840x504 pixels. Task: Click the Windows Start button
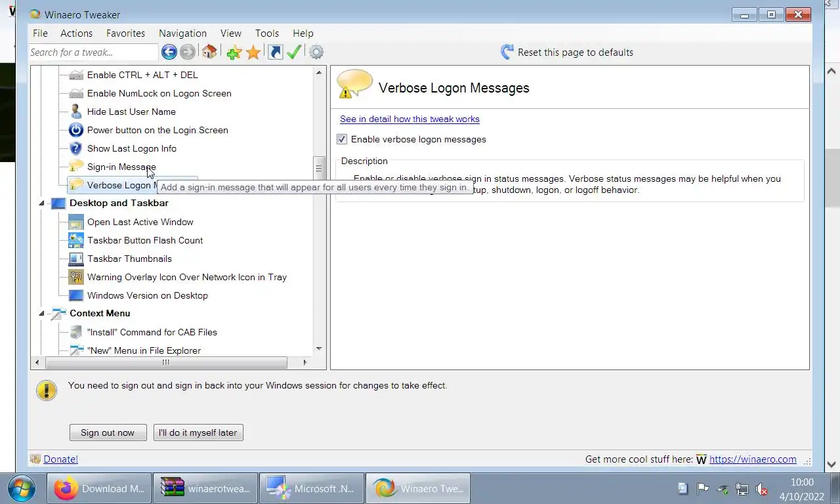(21, 488)
